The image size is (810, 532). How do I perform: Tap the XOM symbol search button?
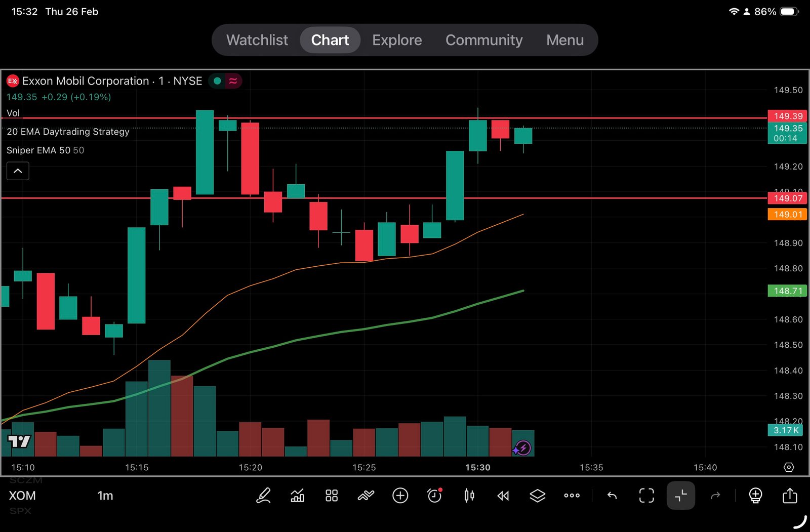pyautogui.click(x=22, y=496)
